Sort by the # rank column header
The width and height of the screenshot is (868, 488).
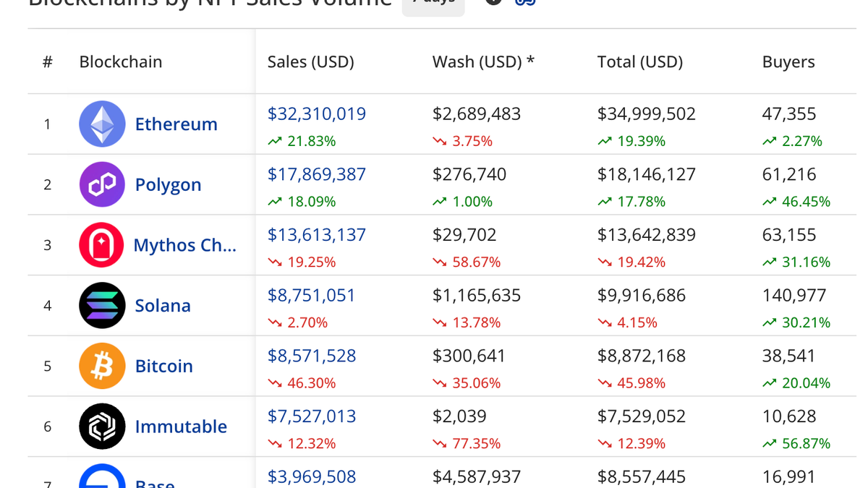(x=48, y=61)
